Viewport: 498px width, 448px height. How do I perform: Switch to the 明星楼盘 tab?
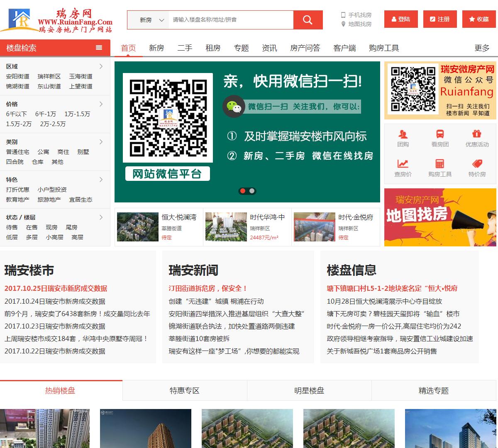click(x=309, y=390)
